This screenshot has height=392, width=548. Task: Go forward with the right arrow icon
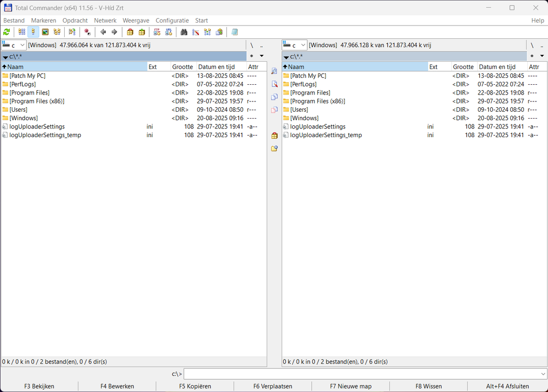point(114,32)
